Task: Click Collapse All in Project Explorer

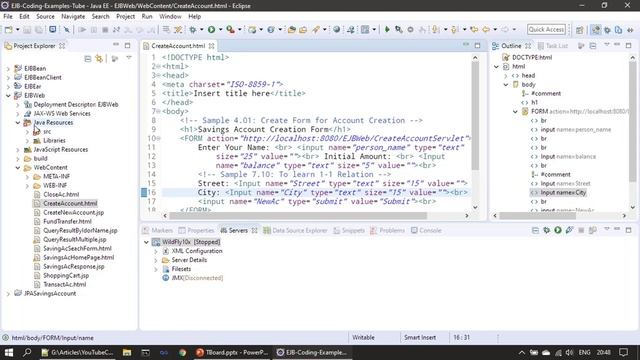Action: pos(88,59)
